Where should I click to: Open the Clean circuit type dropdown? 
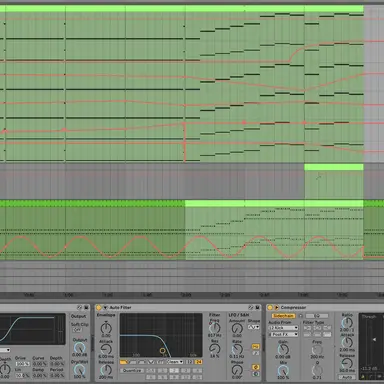(175, 362)
